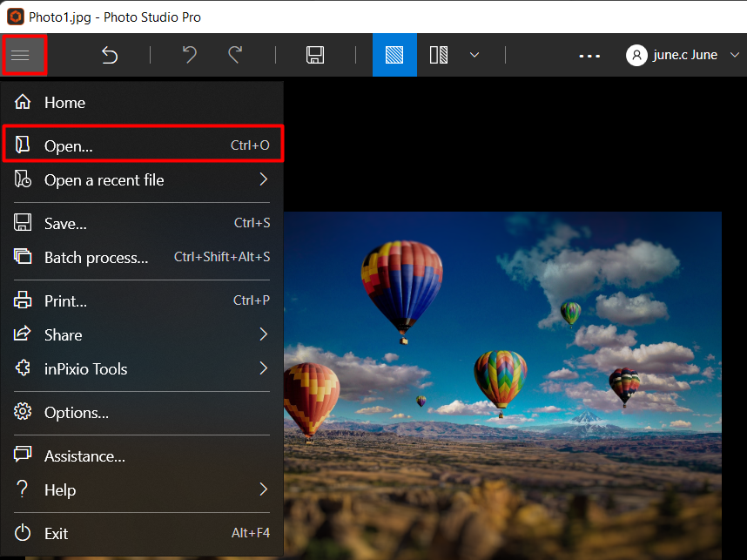Click the Ctrl+P shortcut text
Screen dimensions: 747x560
tap(252, 300)
